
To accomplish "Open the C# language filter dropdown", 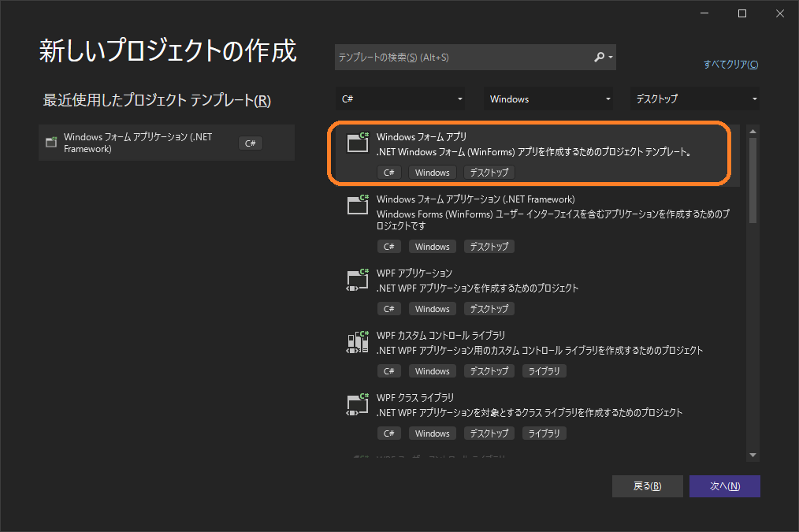I will pos(400,99).
